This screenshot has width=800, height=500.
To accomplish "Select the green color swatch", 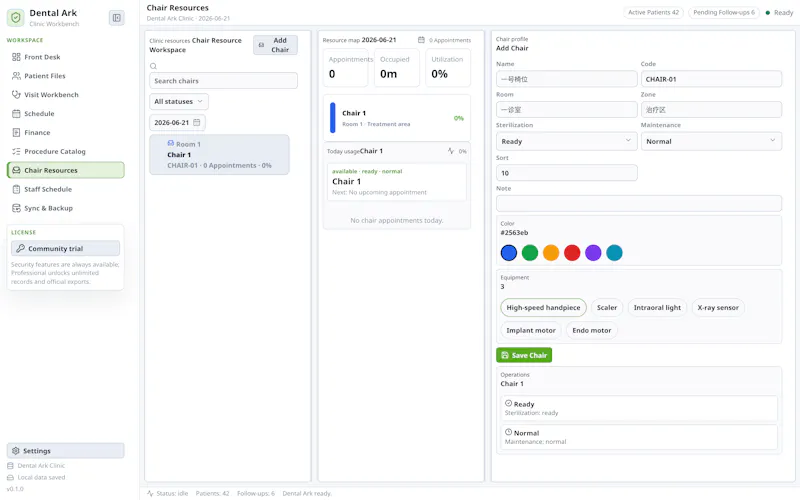I will coord(530,253).
